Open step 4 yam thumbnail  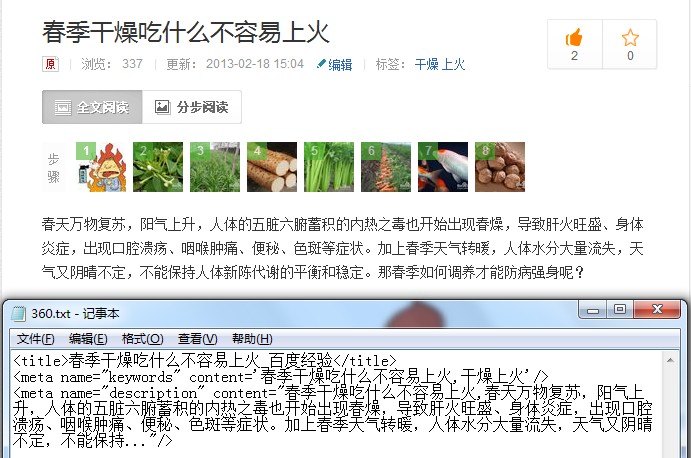272,167
